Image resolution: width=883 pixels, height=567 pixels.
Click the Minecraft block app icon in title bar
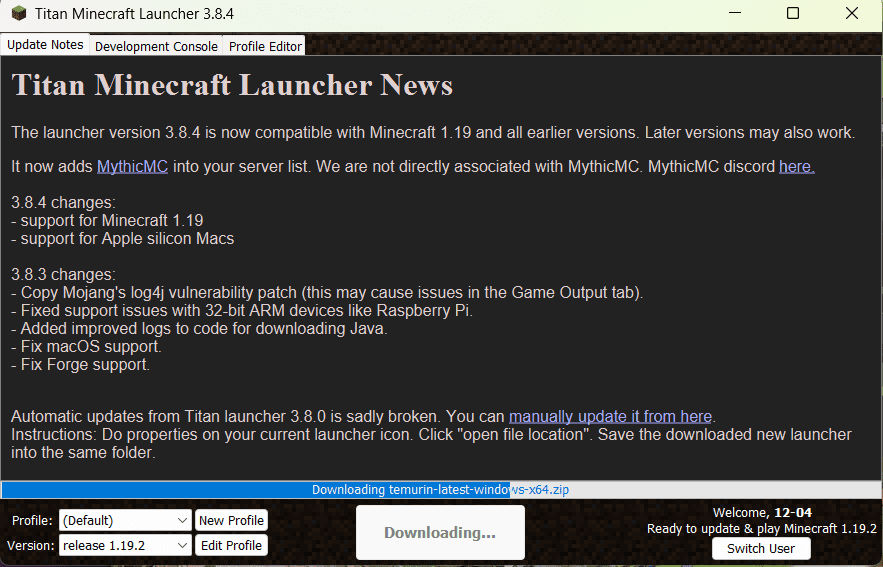[19, 13]
